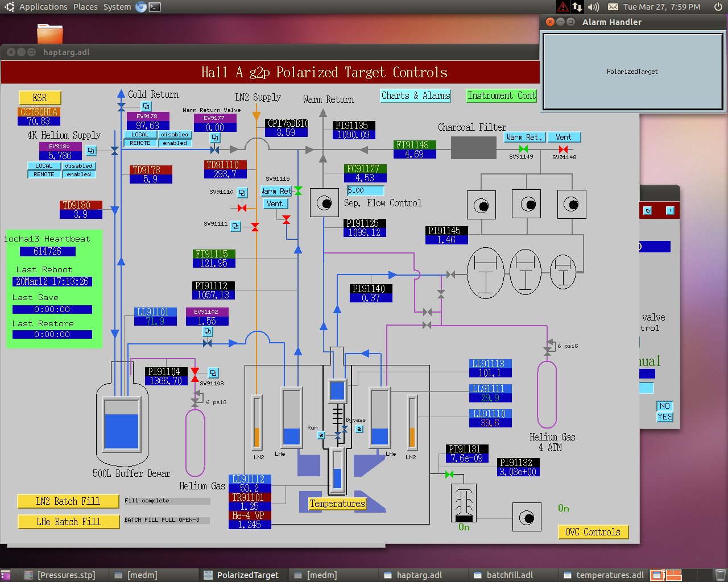Choose YES in the background window
The width and height of the screenshot is (728, 582).
664,417
